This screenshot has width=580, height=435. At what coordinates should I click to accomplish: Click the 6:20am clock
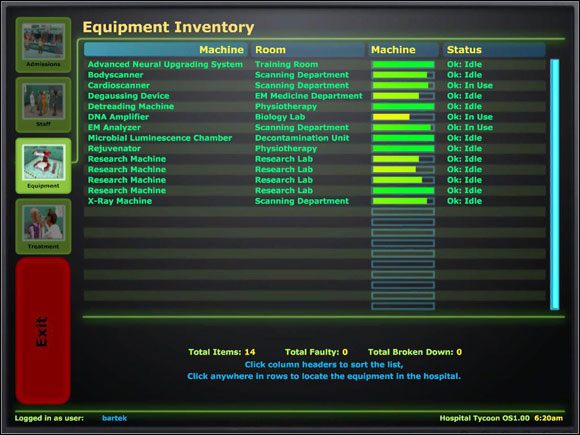coord(548,418)
